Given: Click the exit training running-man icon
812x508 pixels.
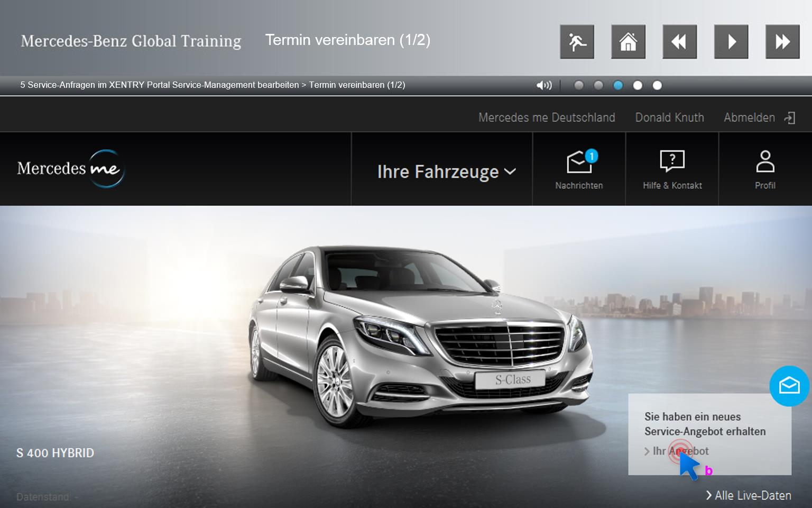Looking at the screenshot, I should coord(577,42).
